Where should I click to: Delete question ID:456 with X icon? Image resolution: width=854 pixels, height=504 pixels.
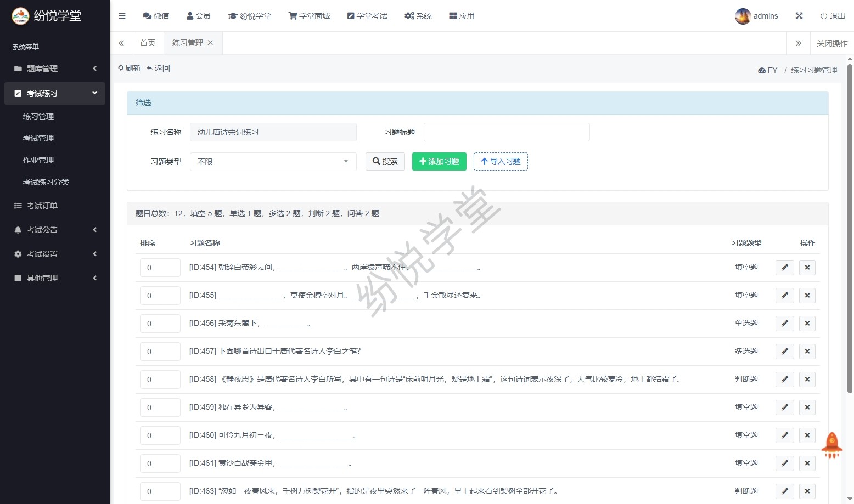pyautogui.click(x=807, y=324)
